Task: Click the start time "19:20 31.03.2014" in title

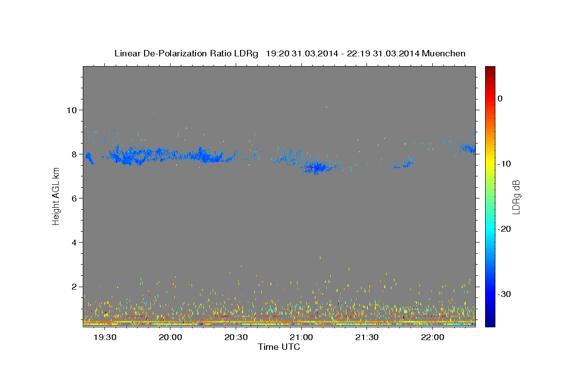Action: pos(302,53)
